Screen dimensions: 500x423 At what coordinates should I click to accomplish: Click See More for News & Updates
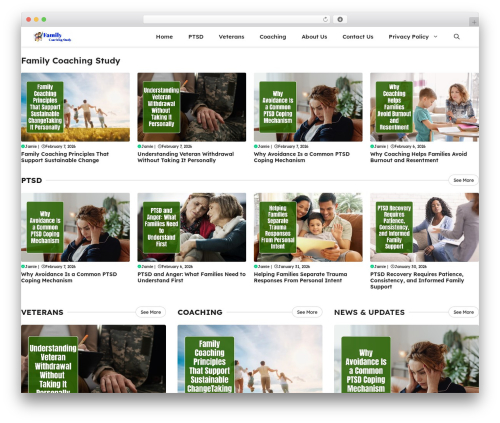point(463,312)
